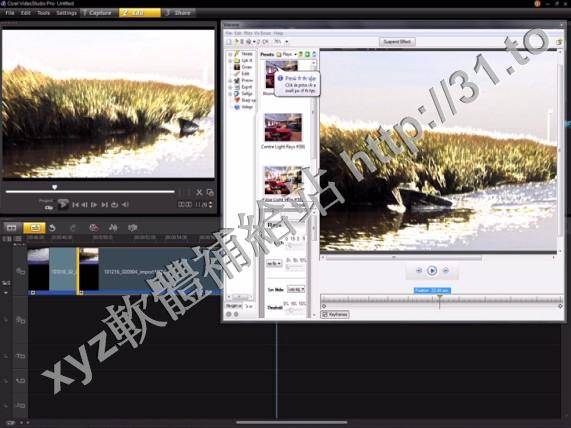Screen dimensions: 571x428
Task: Open the Auto Music icon
Action: coord(133,228)
